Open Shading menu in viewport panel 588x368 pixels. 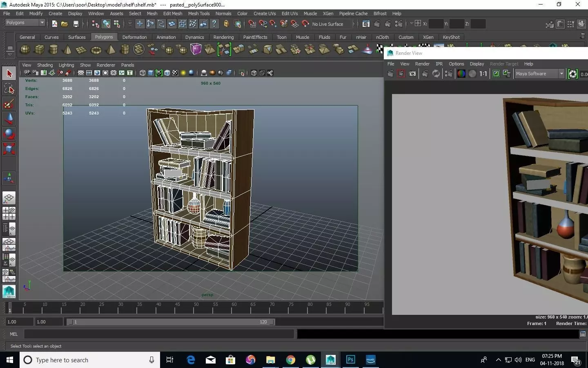click(x=45, y=65)
